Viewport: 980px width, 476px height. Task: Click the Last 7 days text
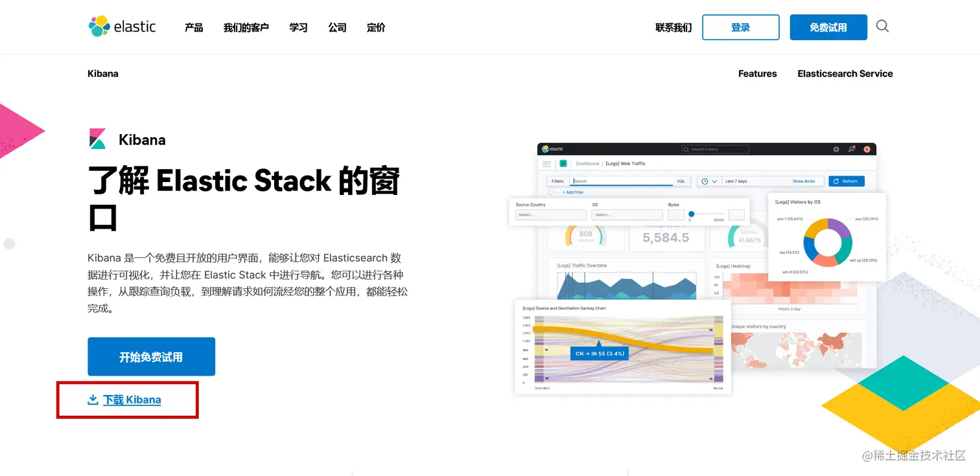[736, 181]
